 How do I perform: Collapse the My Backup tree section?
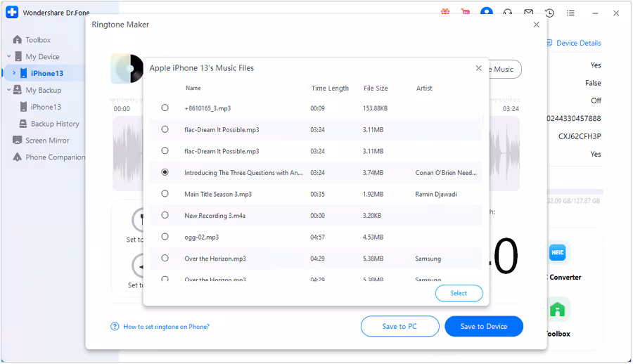(9, 90)
